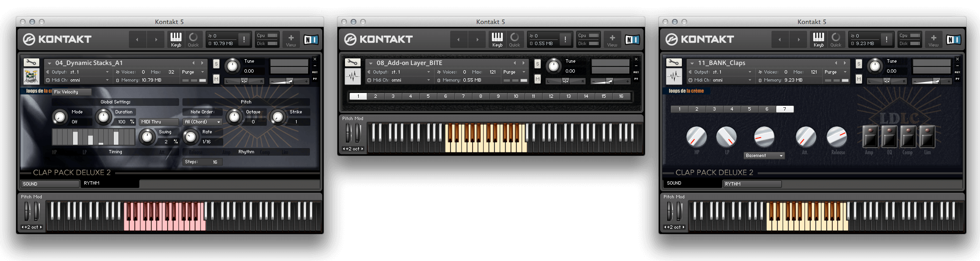The image size is (980, 261).
Task: Open Purge menu for 08_Add-on Layer_BITE
Action: tap(515, 72)
